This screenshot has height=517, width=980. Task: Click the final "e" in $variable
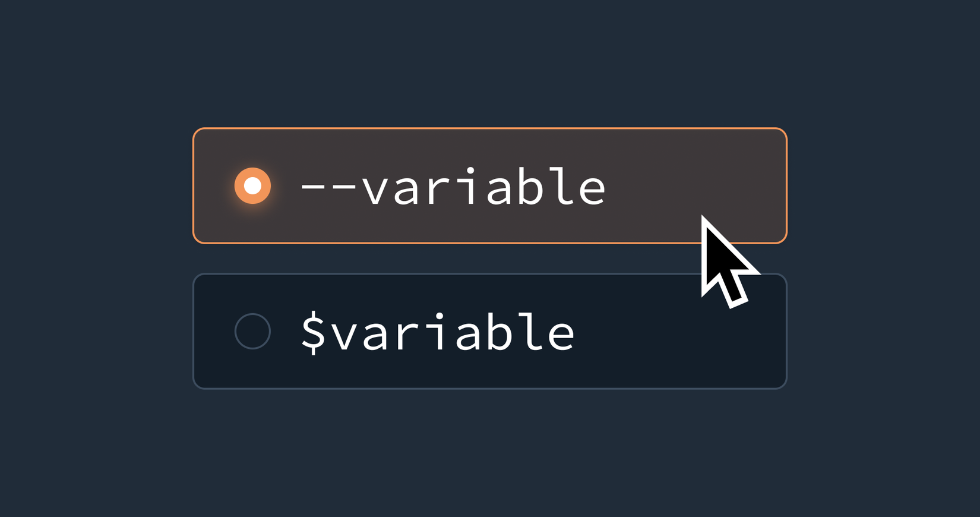560,335
